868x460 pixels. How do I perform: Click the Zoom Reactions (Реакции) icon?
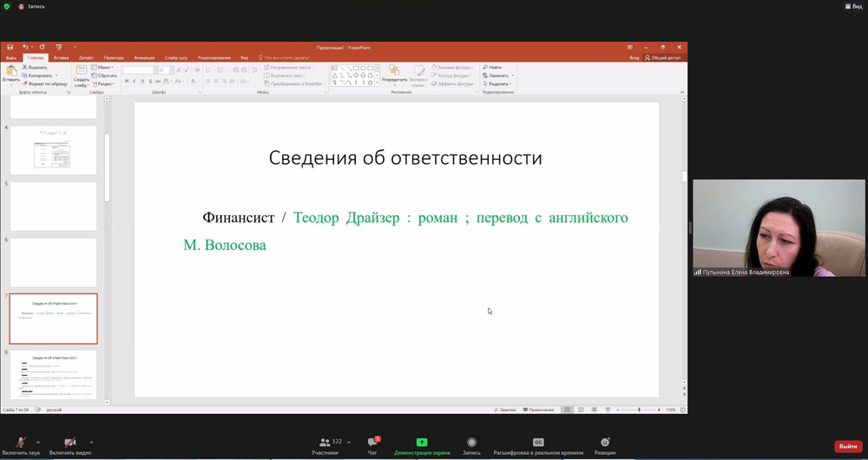pyautogui.click(x=605, y=443)
